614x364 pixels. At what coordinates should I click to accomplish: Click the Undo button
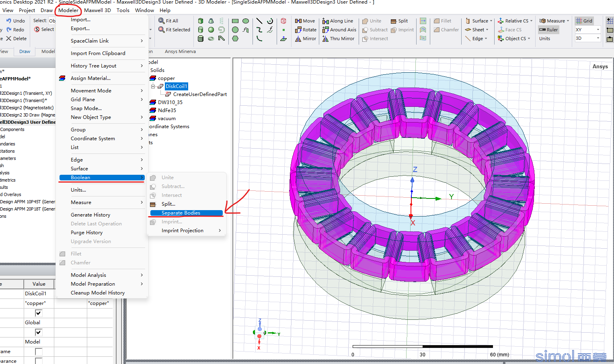16,21
